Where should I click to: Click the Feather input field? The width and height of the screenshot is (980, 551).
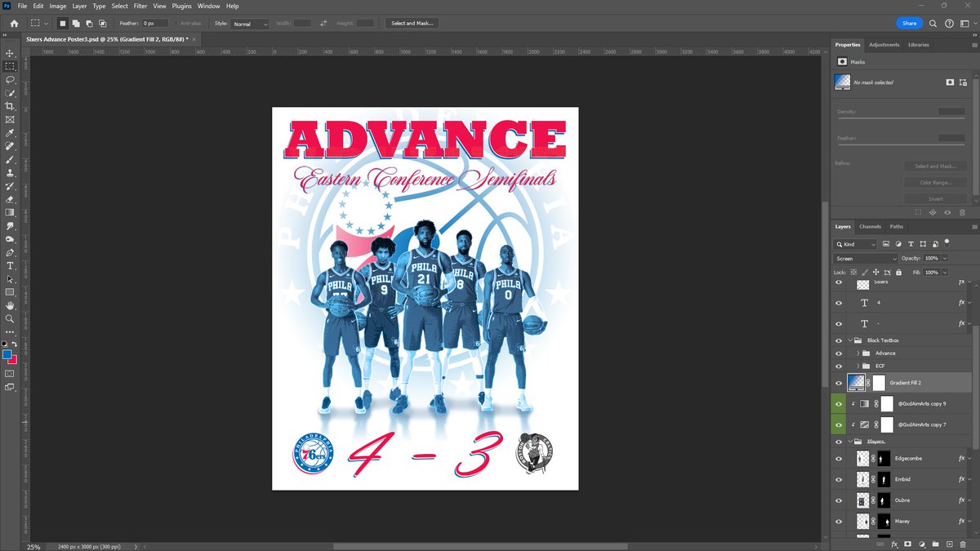tap(155, 24)
